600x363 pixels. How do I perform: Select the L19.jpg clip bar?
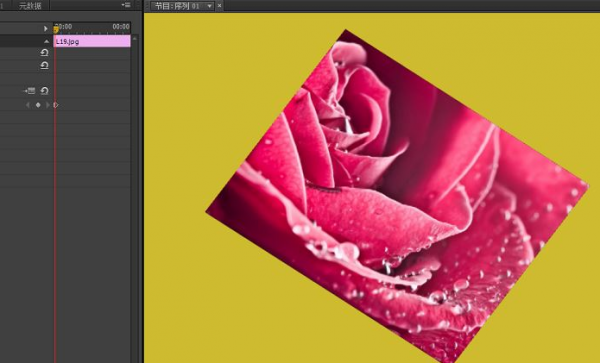tap(92, 41)
